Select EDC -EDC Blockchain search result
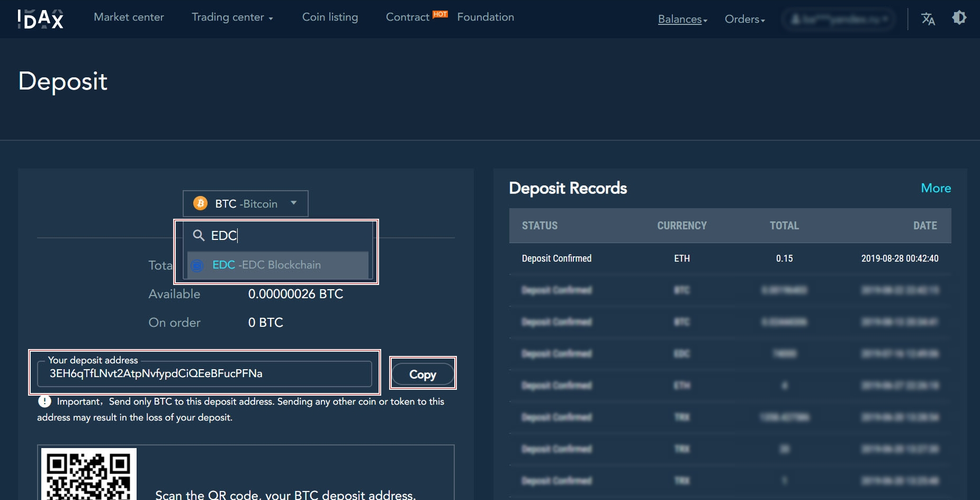 click(x=278, y=265)
